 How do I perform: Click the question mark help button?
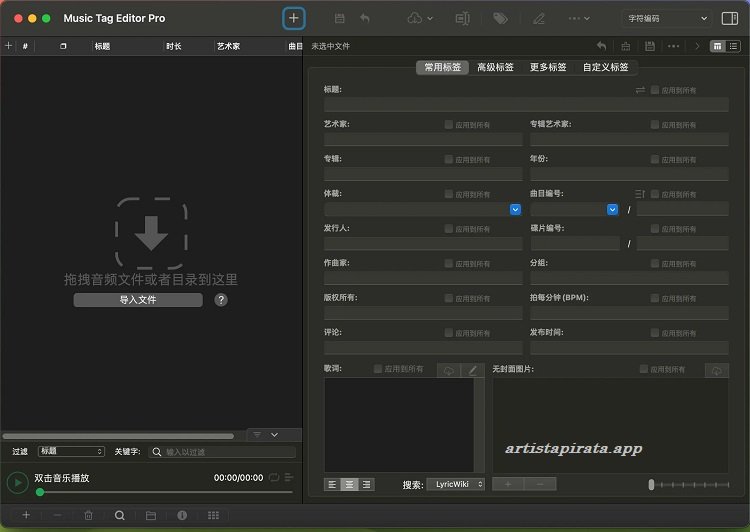point(221,300)
